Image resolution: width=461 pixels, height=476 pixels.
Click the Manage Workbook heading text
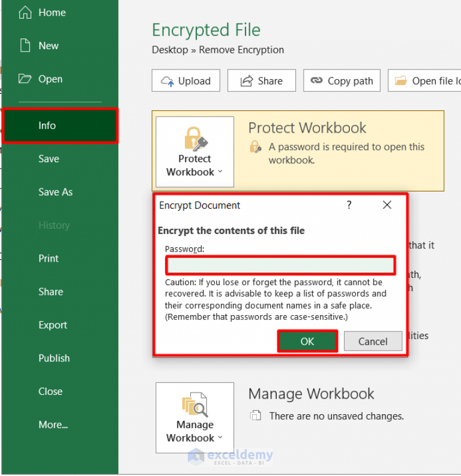click(x=311, y=394)
